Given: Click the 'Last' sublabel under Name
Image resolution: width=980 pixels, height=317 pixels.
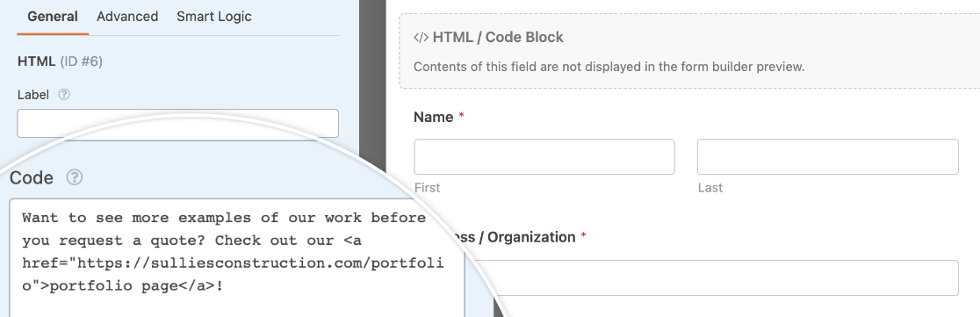Looking at the screenshot, I should coord(710,188).
